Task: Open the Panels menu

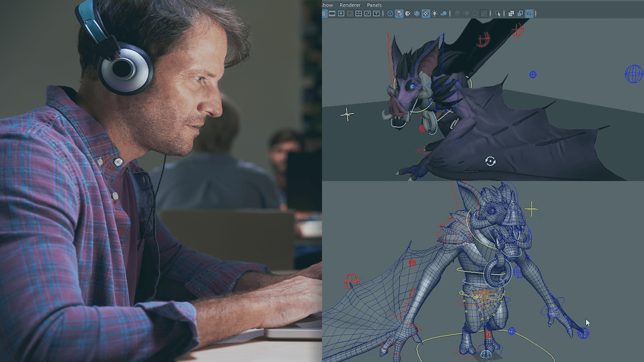Action: click(374, 5)
